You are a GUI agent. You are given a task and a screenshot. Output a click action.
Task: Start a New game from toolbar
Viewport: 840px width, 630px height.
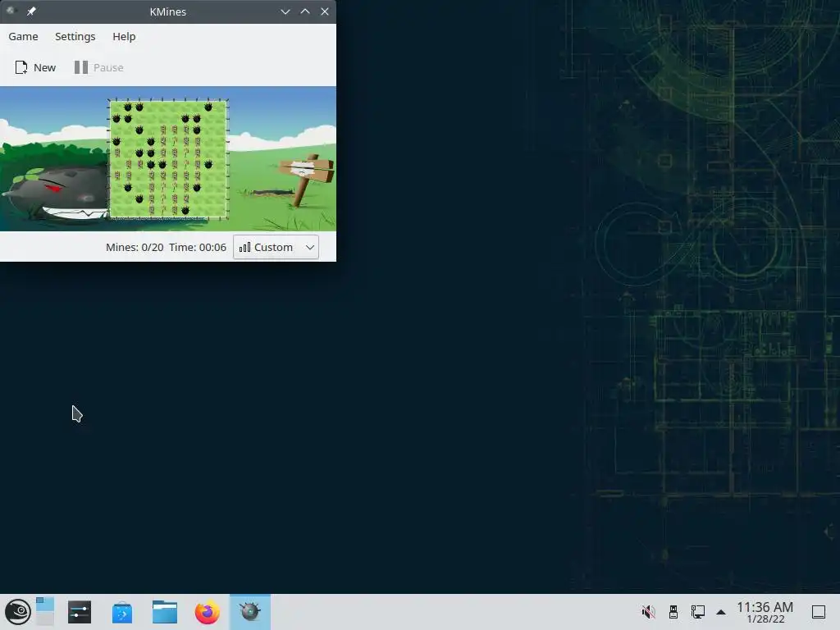pos(35,67)
